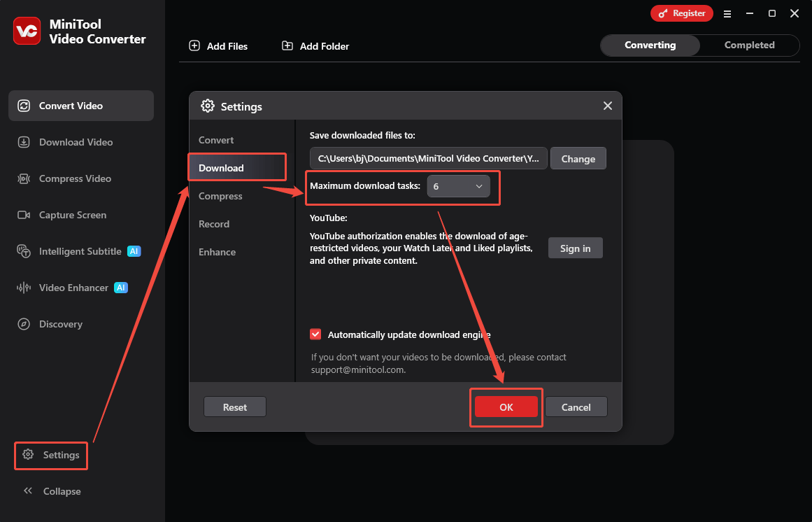This screenshot has width=812, height=522.
Task: Click the 'YouTube:' heading text
Action: pyautogui.click(x=328, y=218)
